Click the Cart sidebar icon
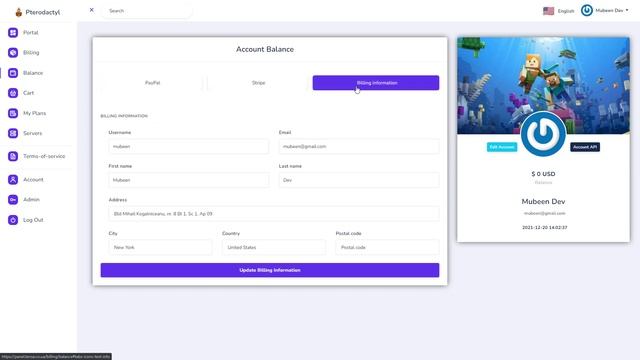Viewport: 640px width, 360px height. [13, 93]
